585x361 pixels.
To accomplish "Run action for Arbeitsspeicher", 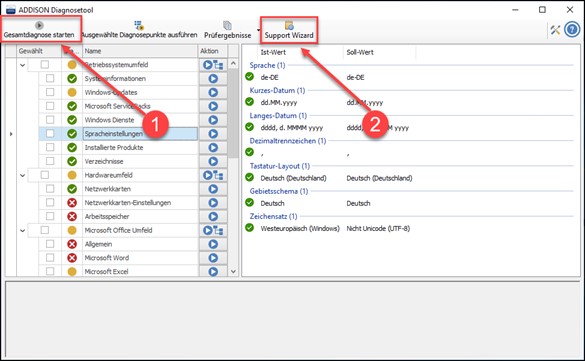I will point(213,217).
